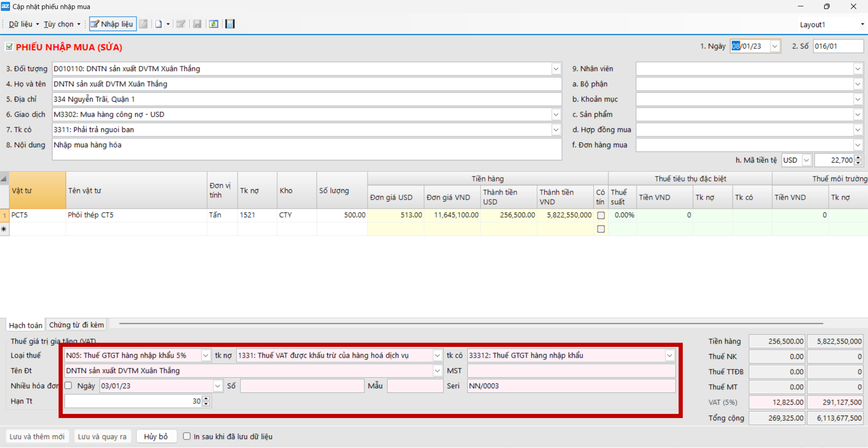The height and width of the screenshot is (448, 868).
Task: Expand the Loại thuế dropdown
Action: click(206, 355)
